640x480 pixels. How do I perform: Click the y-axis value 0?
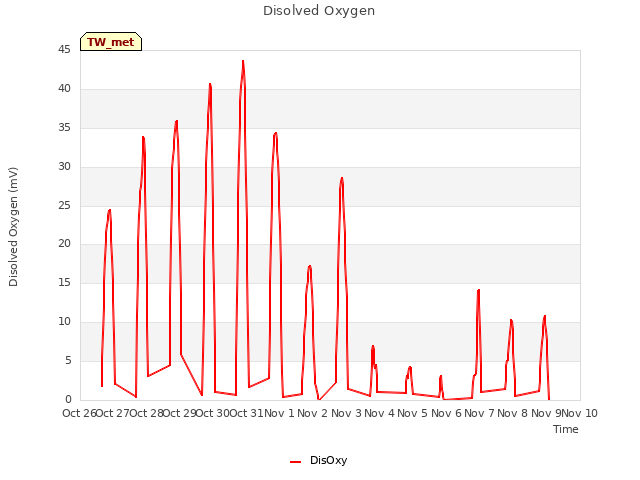tap(68, 399)
